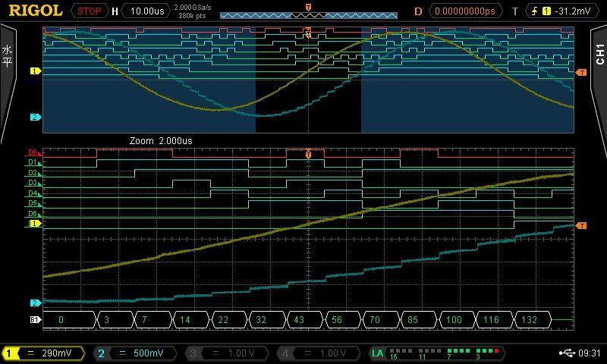Click the B1 bus decode label
Screen dimensions: 607x364
point(35,320)
